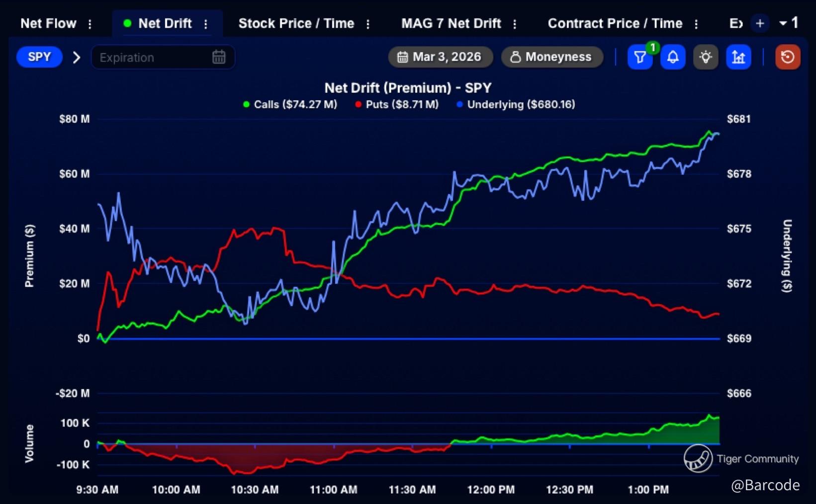
Task: Open the filter funnel options
Action: coord(640,57)
